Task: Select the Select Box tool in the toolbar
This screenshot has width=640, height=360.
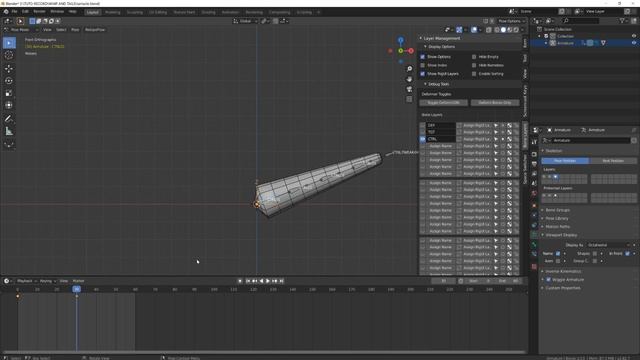Action: [9, 43]
